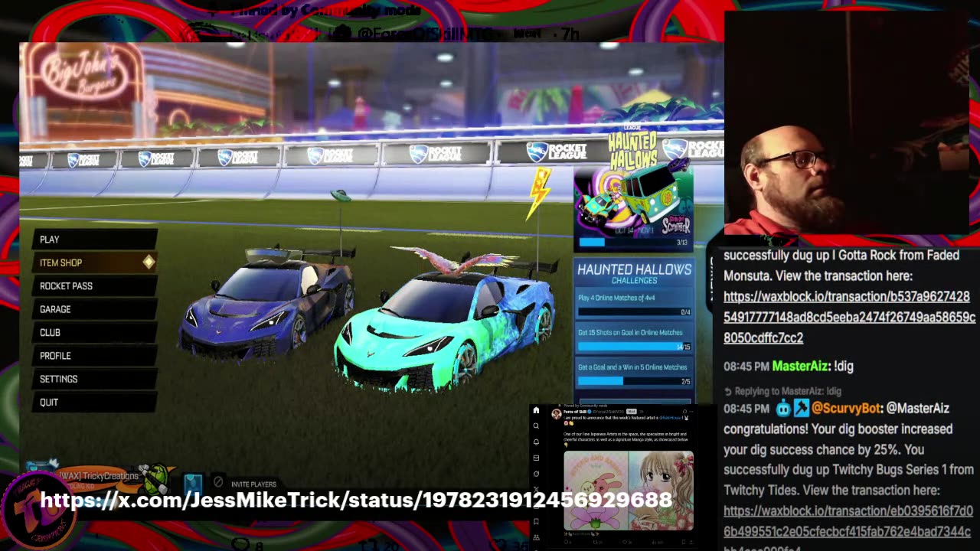The height and width of the screenshot is (551, 980).
Task: Click the x.com/JessMikeTrick status URL overlay
Action: [356, 500]
